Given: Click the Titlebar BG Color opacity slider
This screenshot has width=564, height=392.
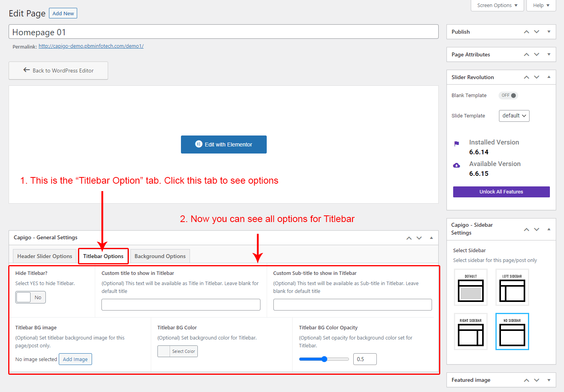Looking at the screenshot, I should 324,359.
